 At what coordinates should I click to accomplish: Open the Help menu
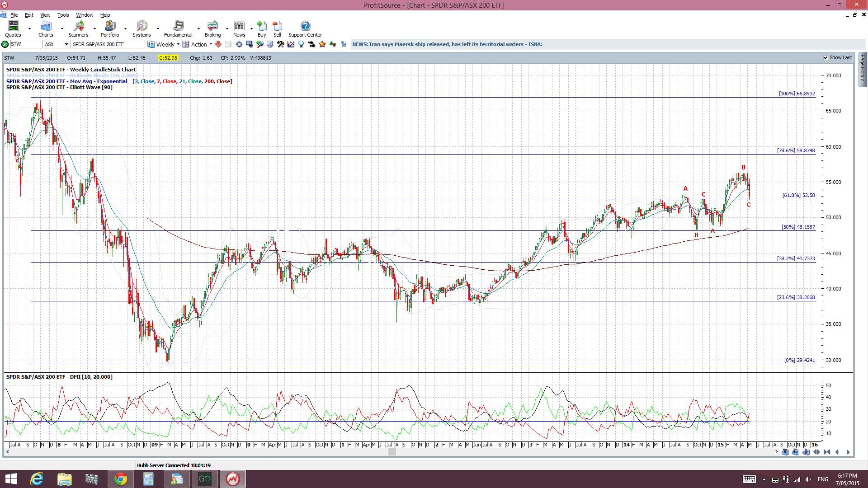105,15
